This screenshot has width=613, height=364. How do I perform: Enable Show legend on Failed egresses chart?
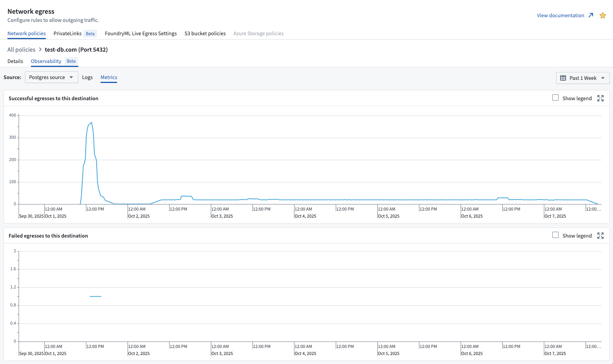point(555,235)
